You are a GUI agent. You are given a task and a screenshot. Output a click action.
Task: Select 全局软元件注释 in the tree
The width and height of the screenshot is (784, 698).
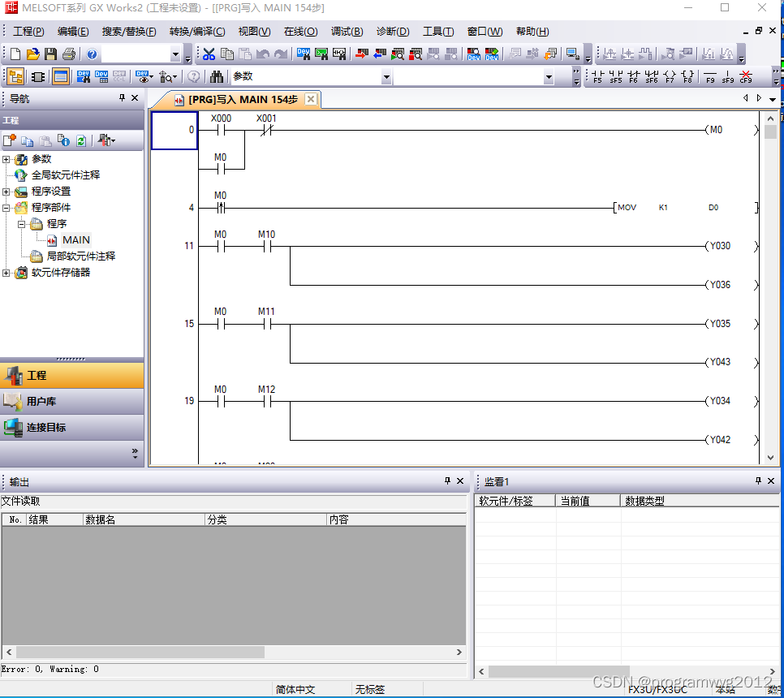coord(66,175)
